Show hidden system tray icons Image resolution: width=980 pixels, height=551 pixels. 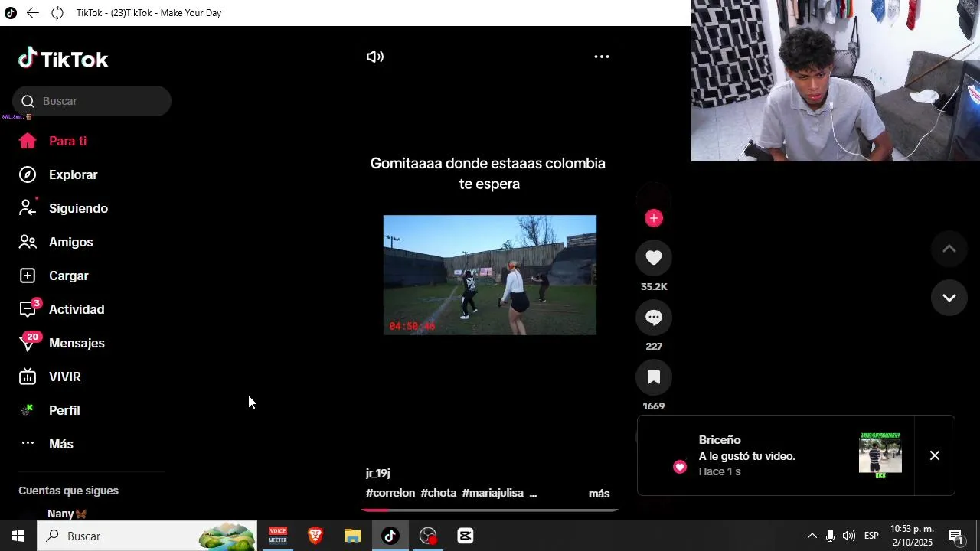tap(812, 536)
